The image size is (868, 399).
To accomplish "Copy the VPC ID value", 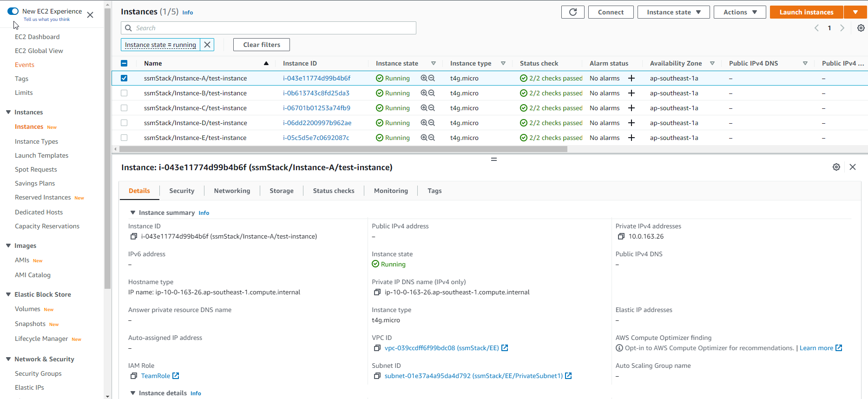I will [x=377, y=348].
